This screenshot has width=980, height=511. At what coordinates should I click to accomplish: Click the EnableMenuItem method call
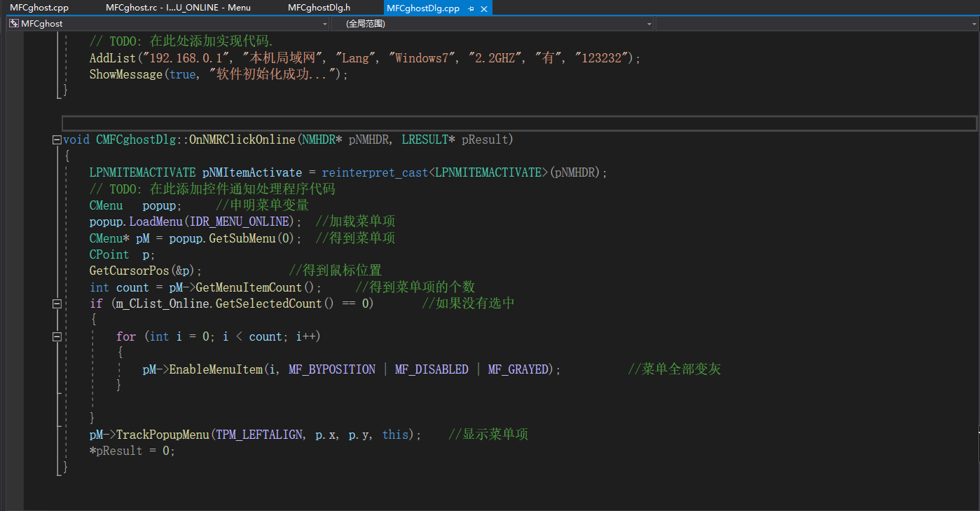coord(216,369)
